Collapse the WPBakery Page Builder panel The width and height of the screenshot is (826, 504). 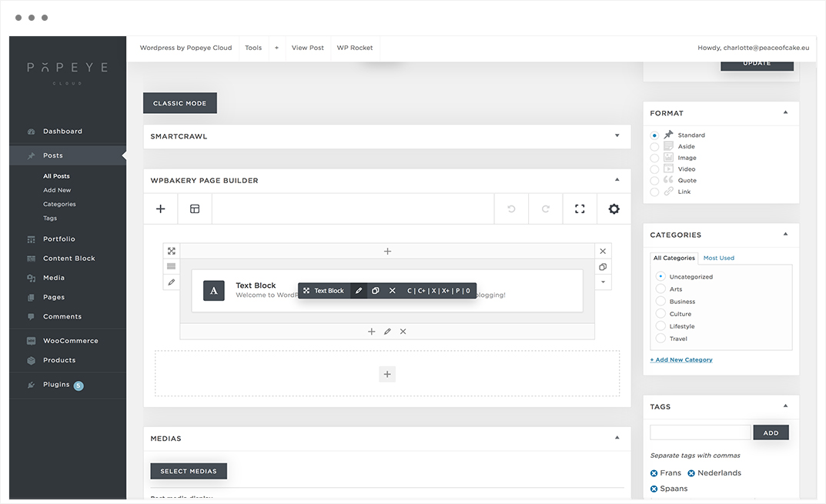617,179
